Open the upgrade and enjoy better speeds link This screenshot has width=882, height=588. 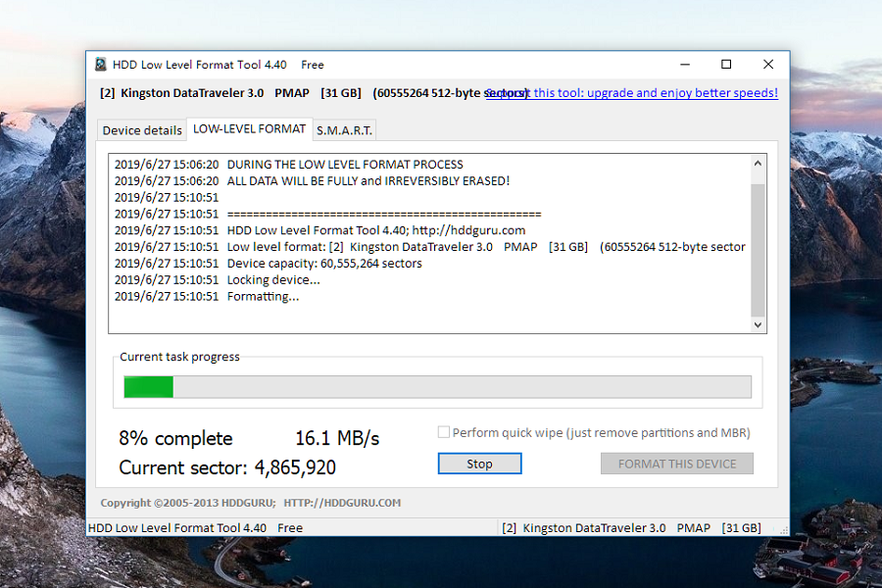[632, 93]
